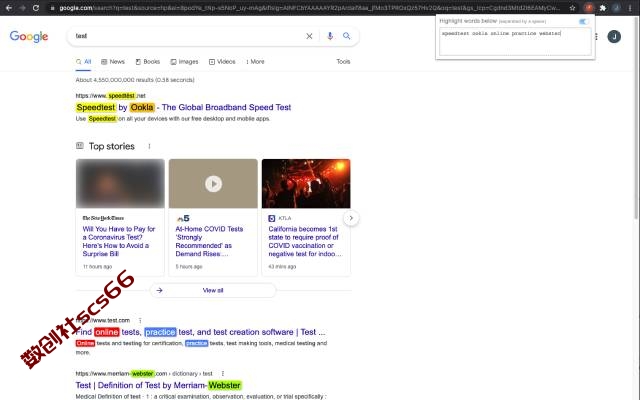Open the Extensions puzzle icon
The width and height of the screenshot is (640, 400).
pyautogui.click(x=602, y=8)
